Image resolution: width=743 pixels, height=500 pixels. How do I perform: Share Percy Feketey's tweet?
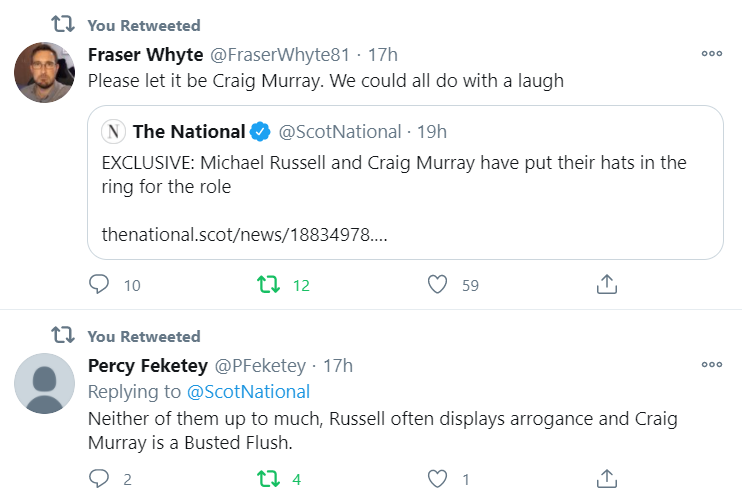606,478
